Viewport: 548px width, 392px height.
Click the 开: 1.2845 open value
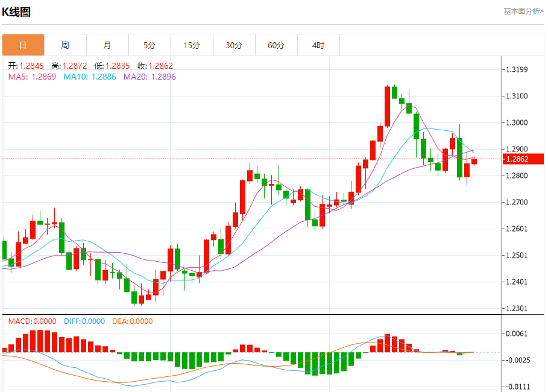pyautogui.click(x=26, y=66)
